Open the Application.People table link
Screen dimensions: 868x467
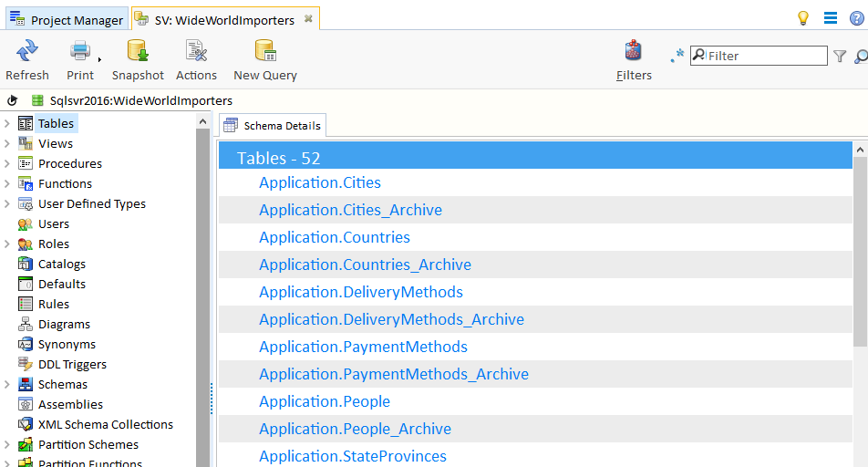coord(325,401)
